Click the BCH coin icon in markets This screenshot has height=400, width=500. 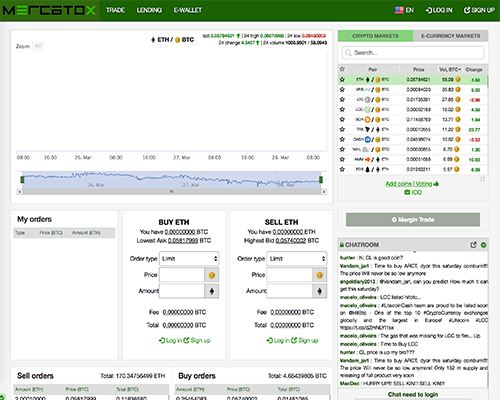(x=367, y=119)
